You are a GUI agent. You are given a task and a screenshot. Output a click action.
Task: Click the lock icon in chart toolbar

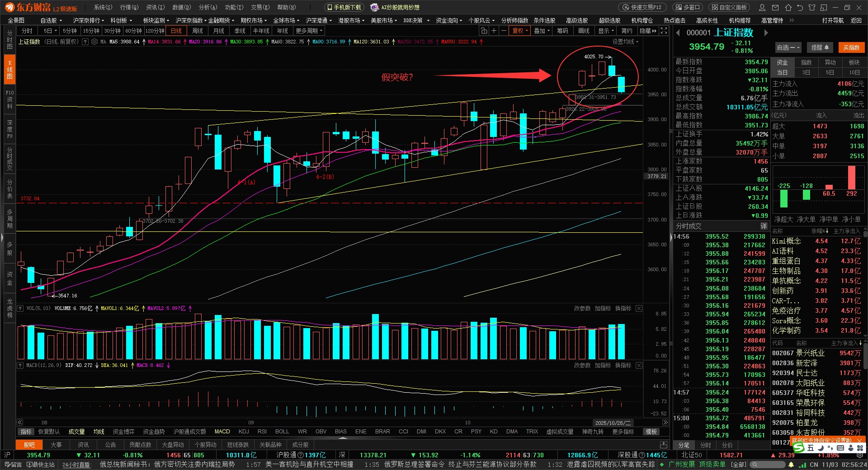click(484, 31)
